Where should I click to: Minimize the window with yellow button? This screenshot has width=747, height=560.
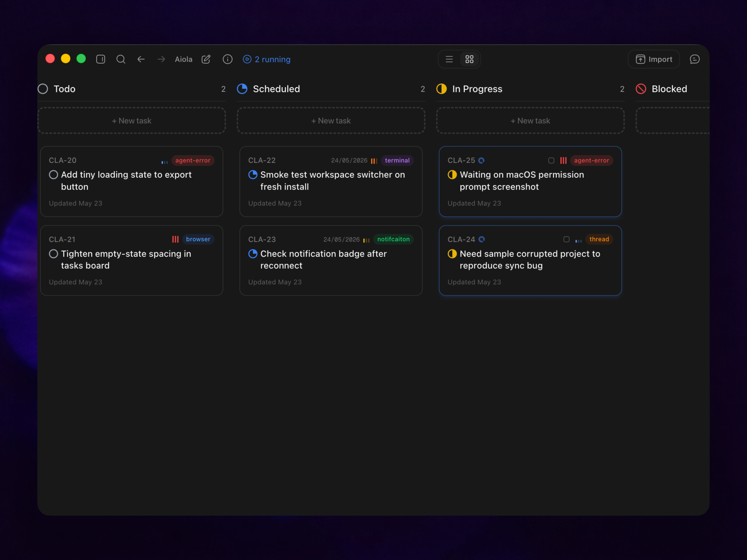65,59
